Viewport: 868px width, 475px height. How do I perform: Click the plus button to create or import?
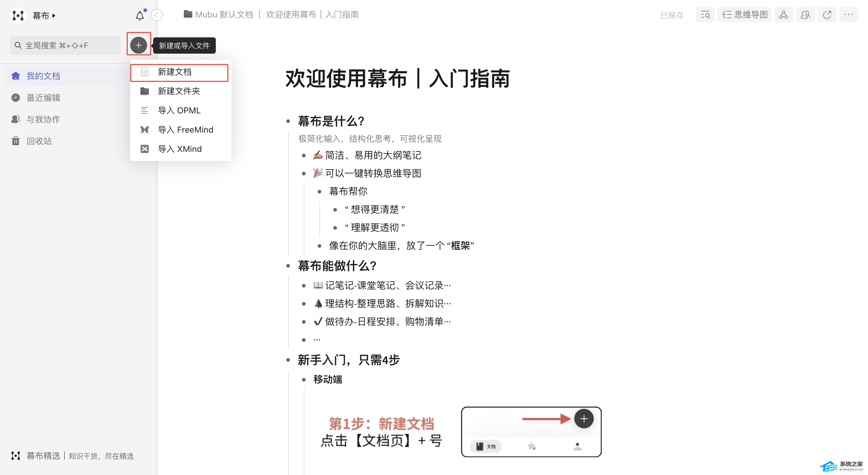pos(139,45)
